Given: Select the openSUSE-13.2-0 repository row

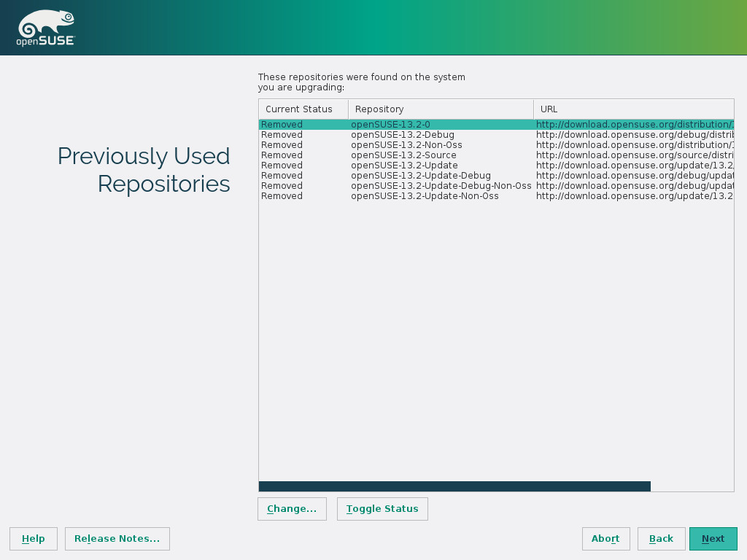Looking at the screenshot, I should click(x=390, y=125).
